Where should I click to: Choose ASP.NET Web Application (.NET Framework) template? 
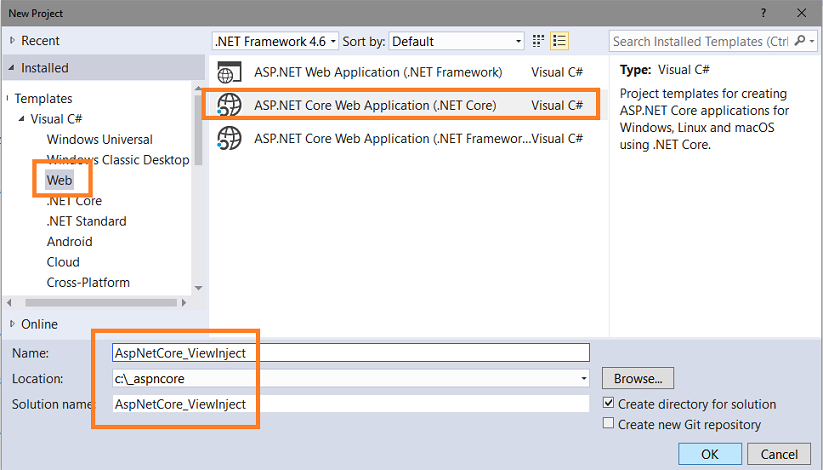click(x=407, y=72)
